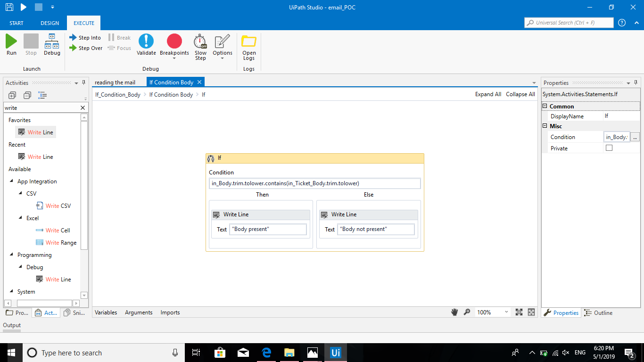Viewport: 644px width, 362px height.
Task: Open Microsoft Edge from the taskbar
Action: (x=266, y=353)
